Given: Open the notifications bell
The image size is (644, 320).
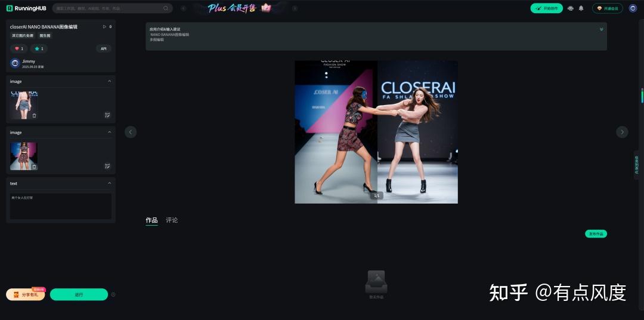Looking at the screenshot, I should pyautogui.click(x=581, y=8).
